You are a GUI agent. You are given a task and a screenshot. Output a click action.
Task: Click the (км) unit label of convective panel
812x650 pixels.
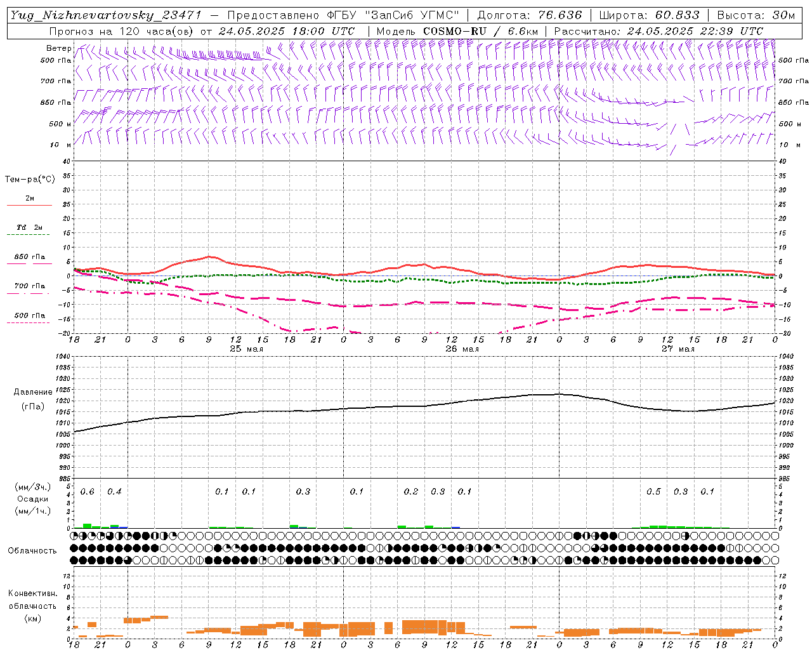tap(32, 618)
